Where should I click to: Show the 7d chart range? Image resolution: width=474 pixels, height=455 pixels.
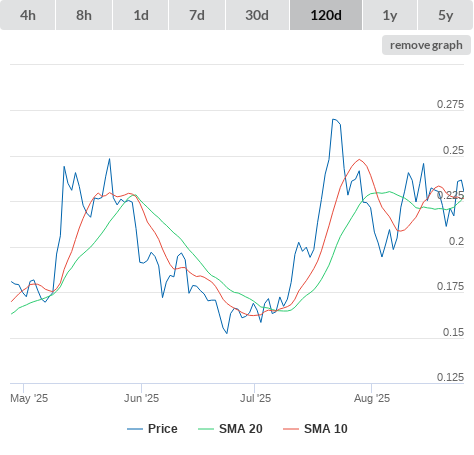[x=197, y=15]
